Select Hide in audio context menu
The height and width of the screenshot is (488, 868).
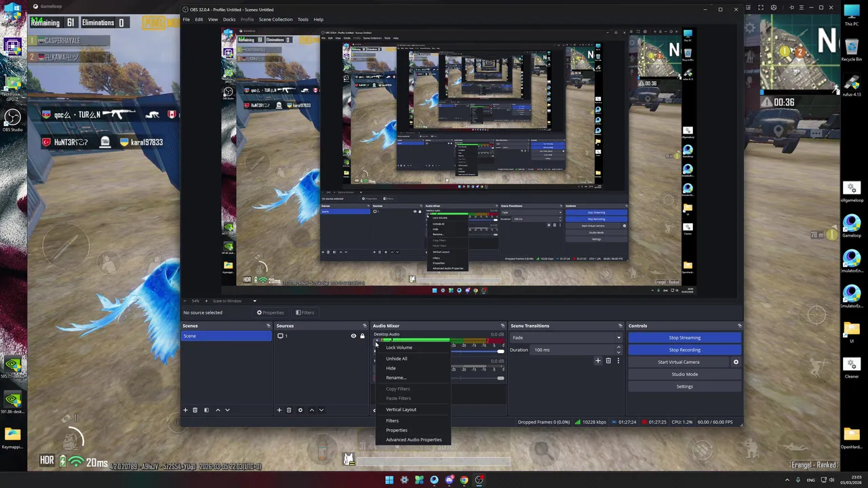pos(413,368)
